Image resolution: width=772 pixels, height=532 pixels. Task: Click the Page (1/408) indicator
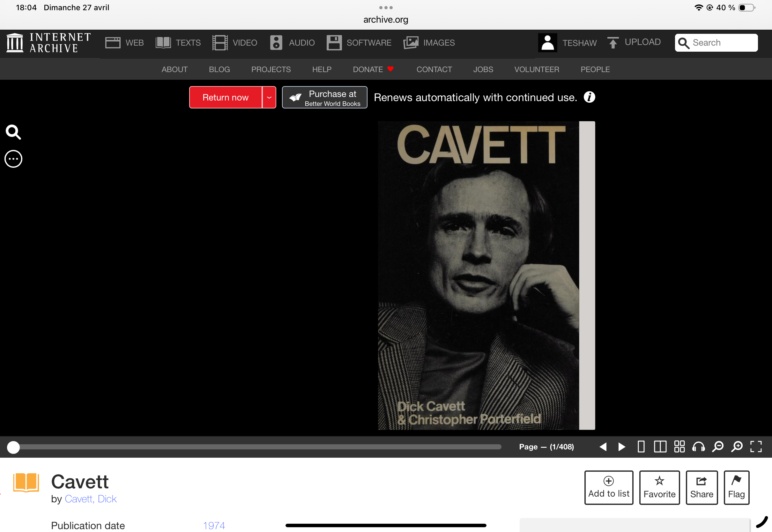pyautogui.click(x=546, y=447)
